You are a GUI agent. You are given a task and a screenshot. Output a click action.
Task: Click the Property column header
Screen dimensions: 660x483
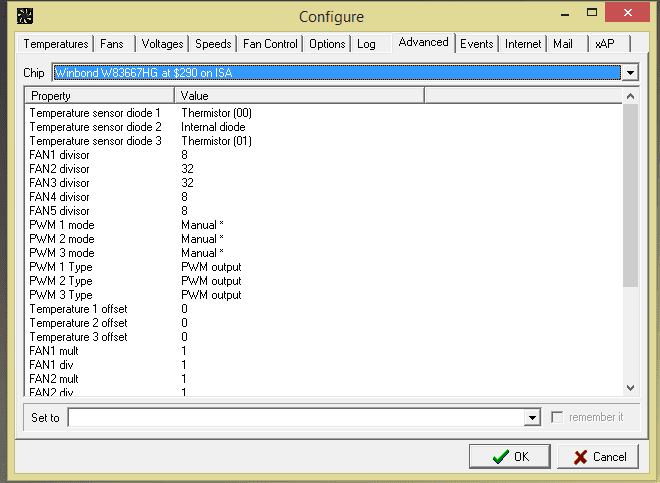100,96
